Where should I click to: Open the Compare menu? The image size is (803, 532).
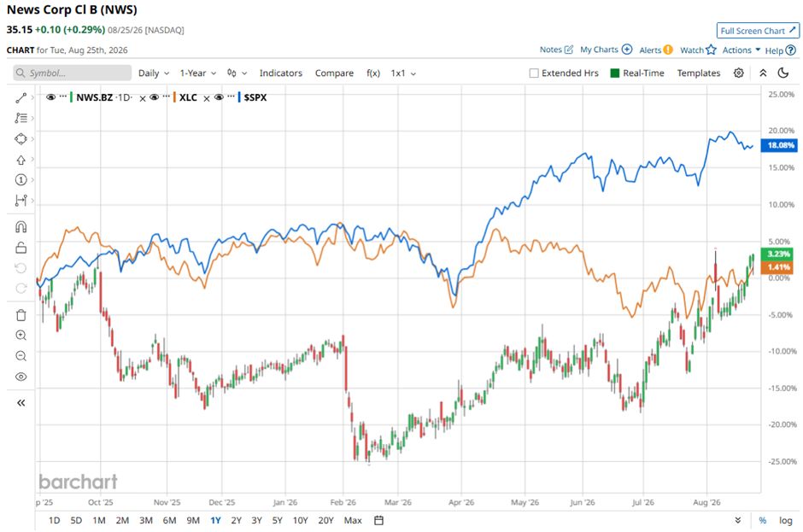334,73
